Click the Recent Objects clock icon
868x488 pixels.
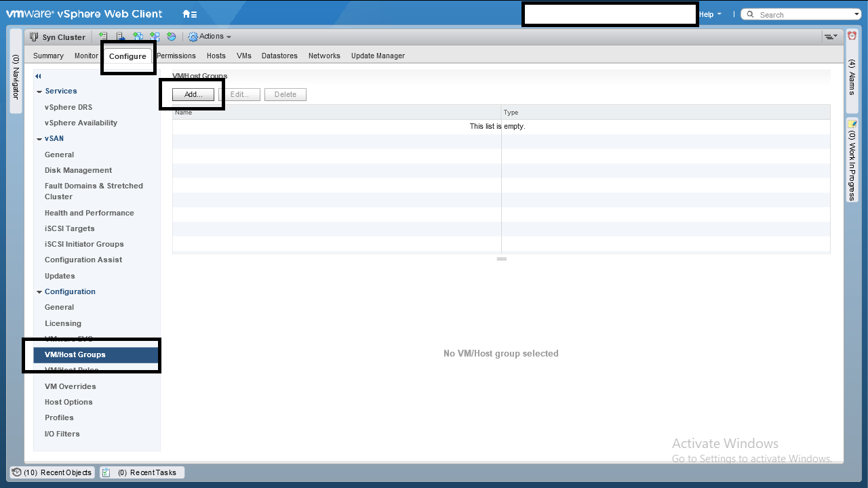pyautogui.click(x=17, y=472)
